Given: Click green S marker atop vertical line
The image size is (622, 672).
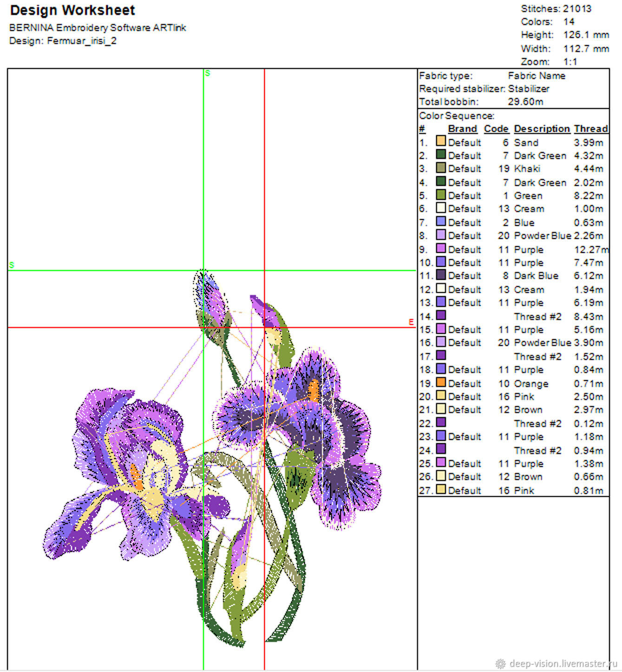Looking at the screenshot, I should (x=208, y=73).
